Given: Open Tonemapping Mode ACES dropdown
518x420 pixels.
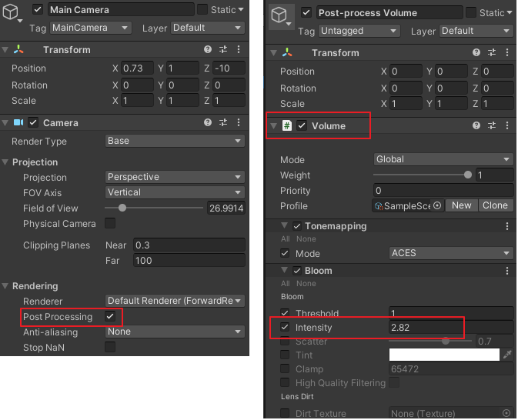Looking at the screenshot, I should [x=451, y=253].
